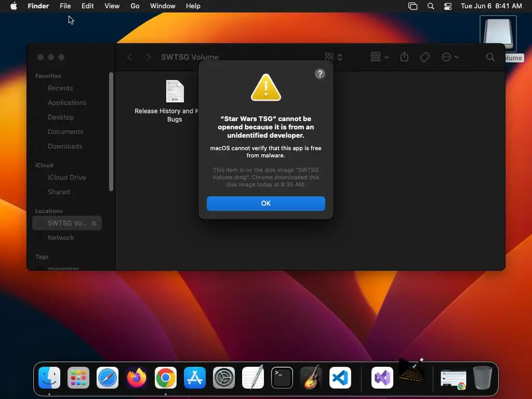
Task: Click the Locations sidebar heading
Action: point(49,211)
